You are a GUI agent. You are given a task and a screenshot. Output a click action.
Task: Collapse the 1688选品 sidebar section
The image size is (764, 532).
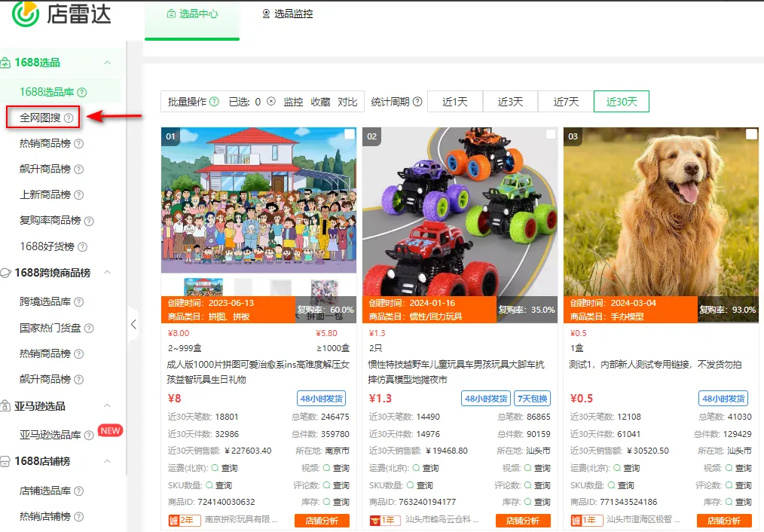click(107, 63)
